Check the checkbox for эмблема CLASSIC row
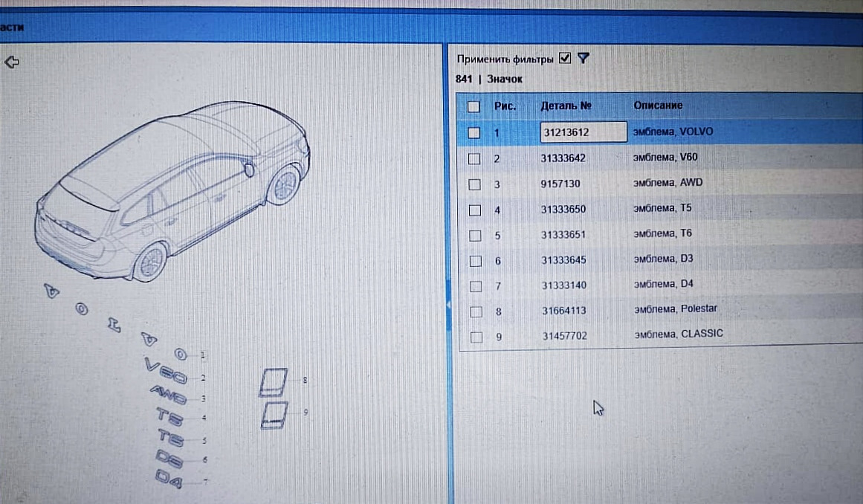 coord(475,337)
